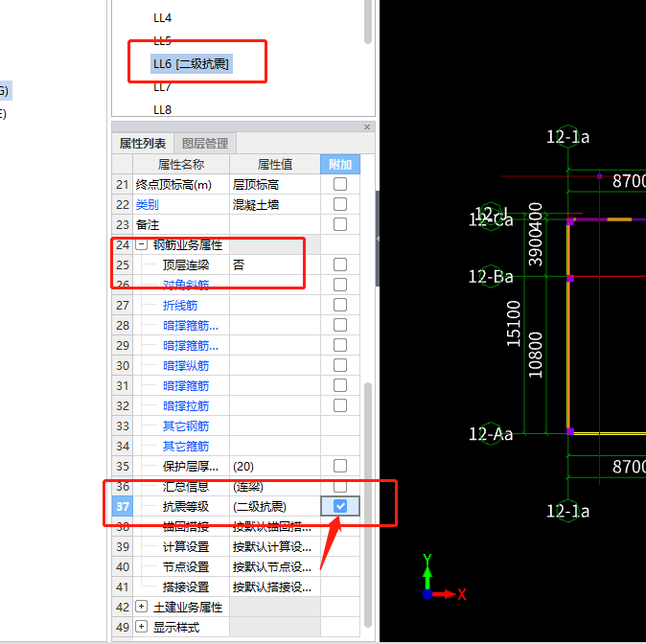Edit the 保护层厚 value (20)
This screenshot has width=646, height=644.
click(x=275, y=466)
